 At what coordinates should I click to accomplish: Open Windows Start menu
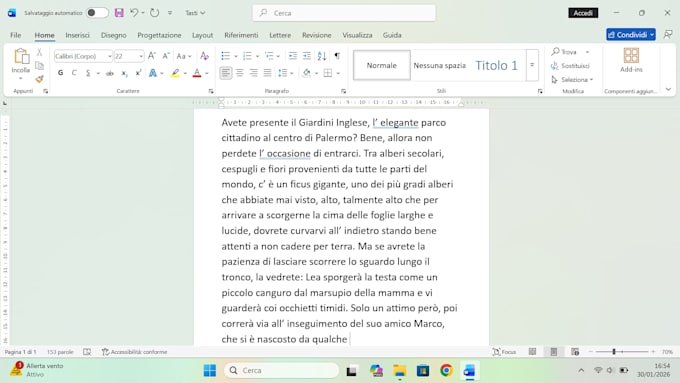[x=210, y=370]
